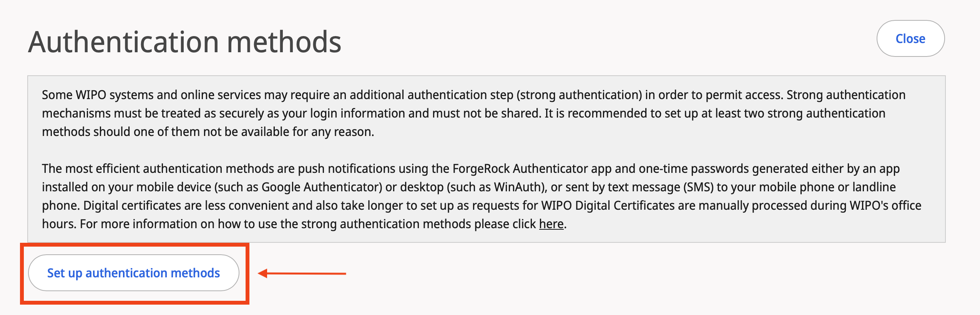Click the words 'landline phone' in the text

874,187
